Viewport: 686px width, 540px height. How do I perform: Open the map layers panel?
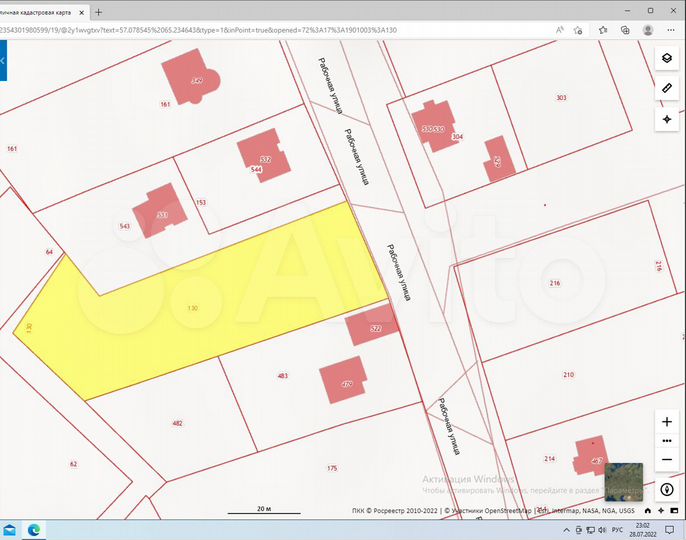point(666,58)
